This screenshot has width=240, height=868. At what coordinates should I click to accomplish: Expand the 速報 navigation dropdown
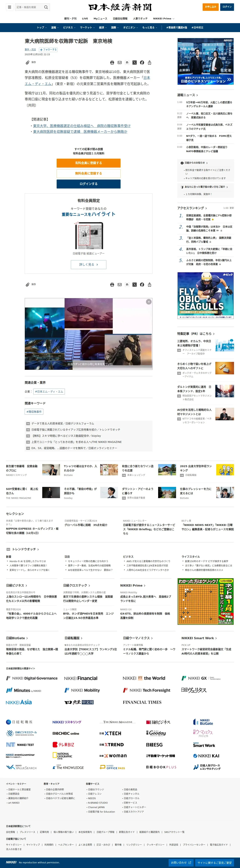point(55,28)
